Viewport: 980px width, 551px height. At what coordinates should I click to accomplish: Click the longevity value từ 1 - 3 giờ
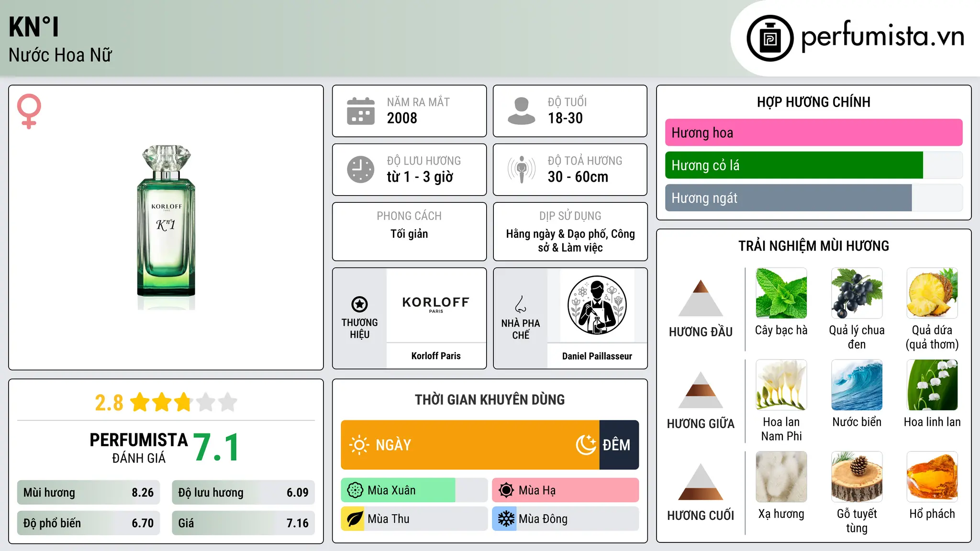420,177
